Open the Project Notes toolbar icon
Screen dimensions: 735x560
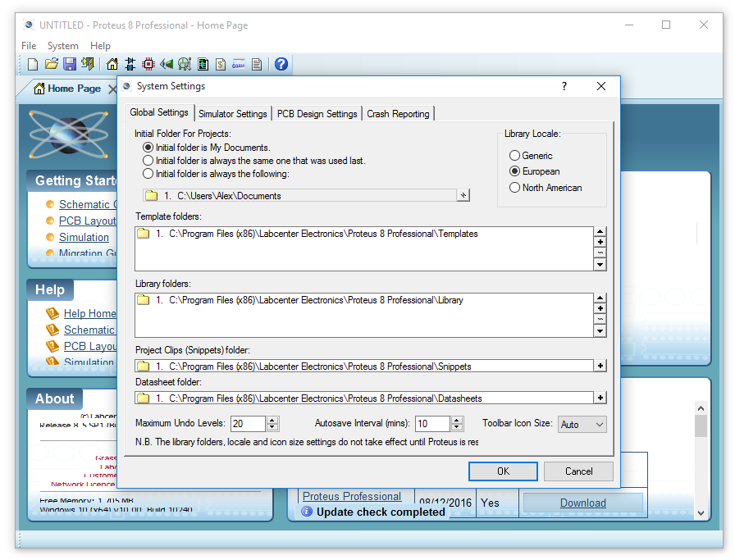pyautogui.click(x=257, y=64)
